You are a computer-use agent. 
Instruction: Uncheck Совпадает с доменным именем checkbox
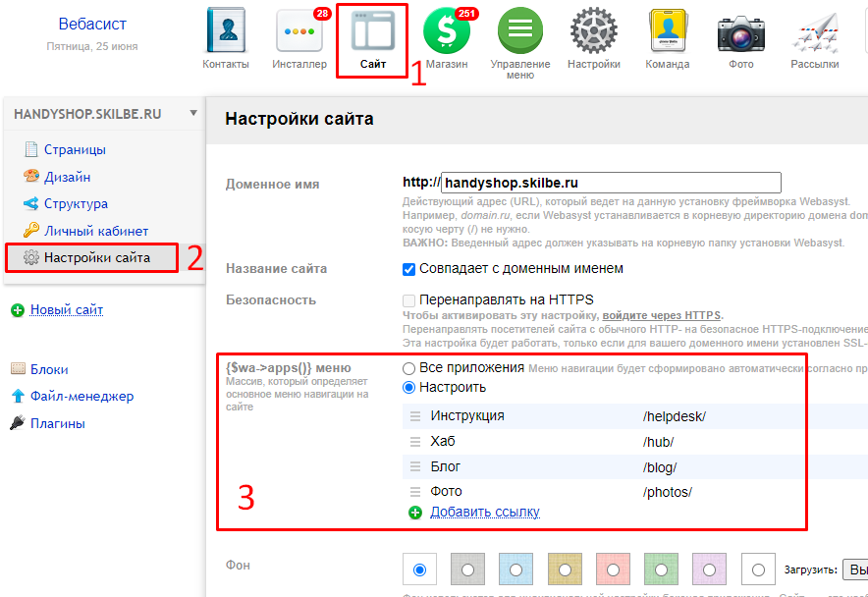[409, 269]
